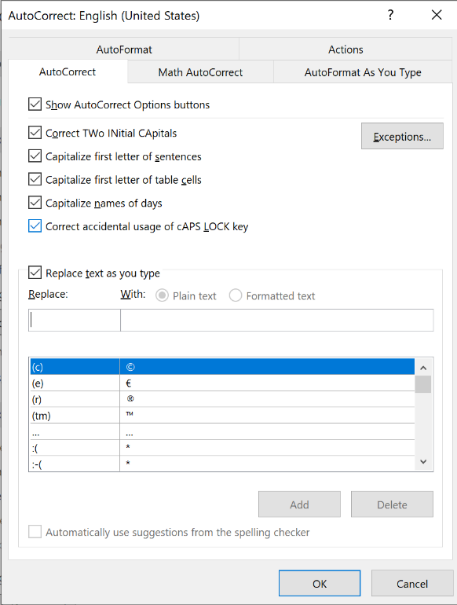Image resolution: width=457 pixels, height=605 pixels.
Task: Select the :-( emoticon entry row
Action: [x=222, y=463]
